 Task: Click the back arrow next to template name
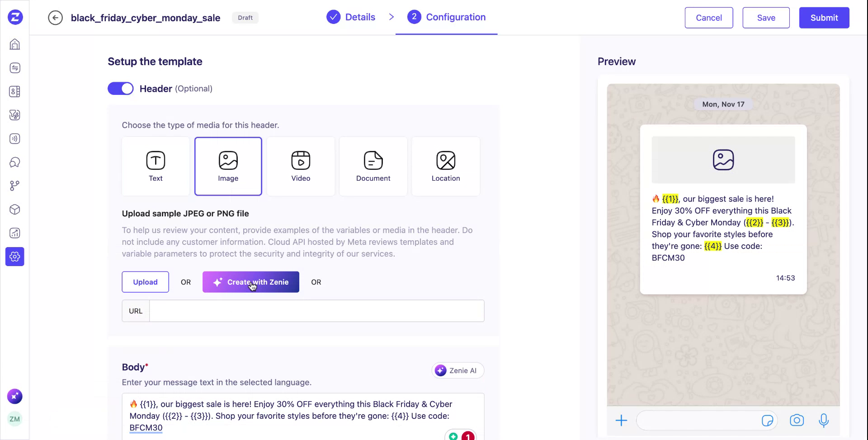[x=55, y=18]
